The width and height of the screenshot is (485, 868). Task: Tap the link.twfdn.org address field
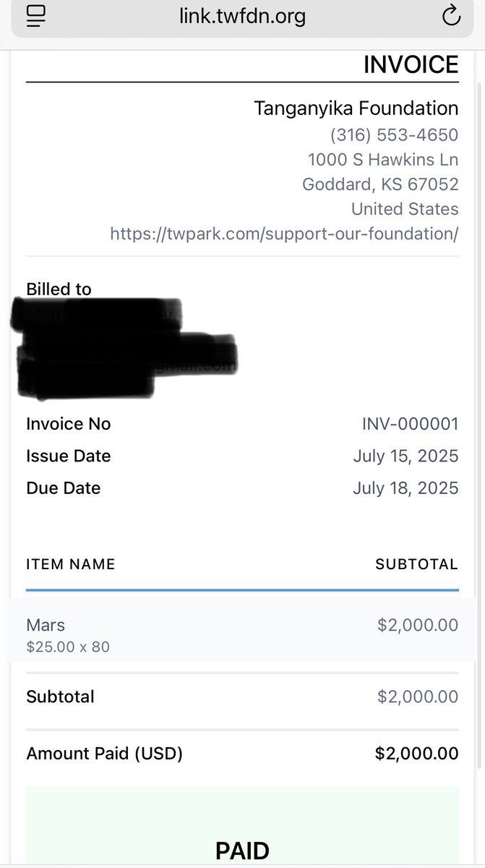click(242, 17)
